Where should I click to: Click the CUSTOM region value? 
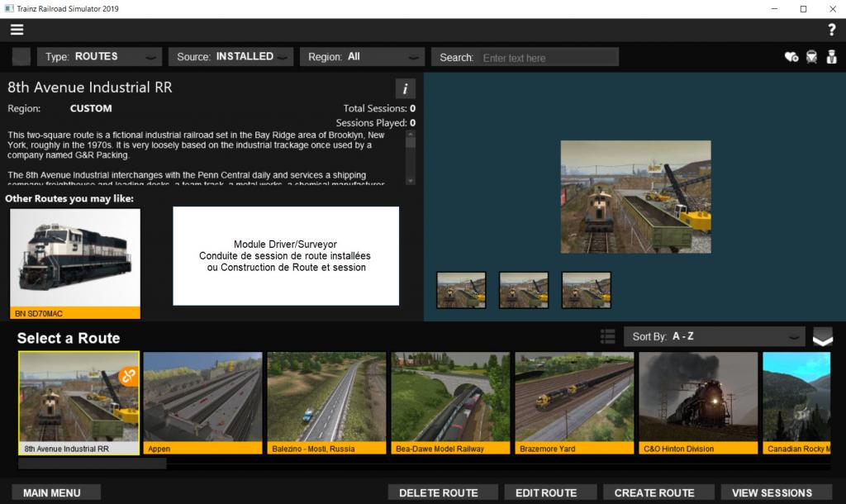point(91,108)
